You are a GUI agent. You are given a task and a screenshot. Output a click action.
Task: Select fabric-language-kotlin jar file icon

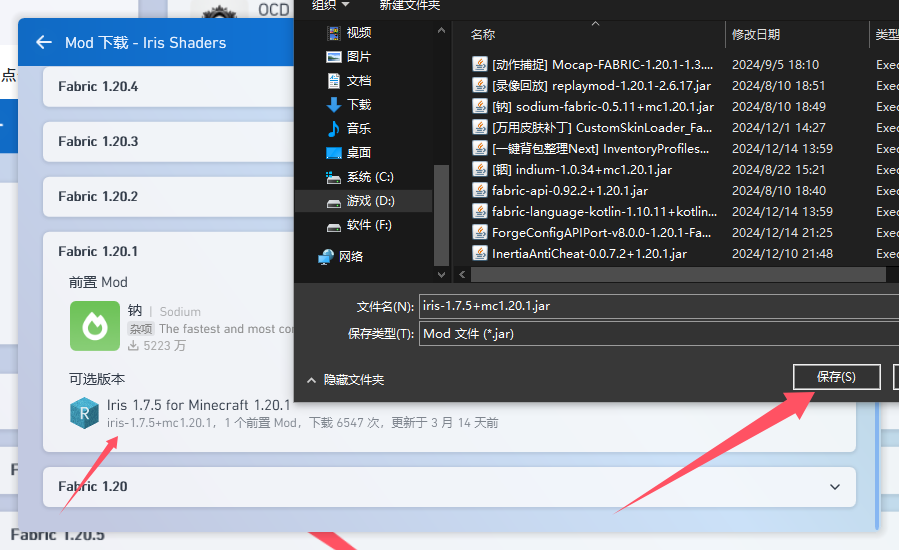(x=479, y=212)
